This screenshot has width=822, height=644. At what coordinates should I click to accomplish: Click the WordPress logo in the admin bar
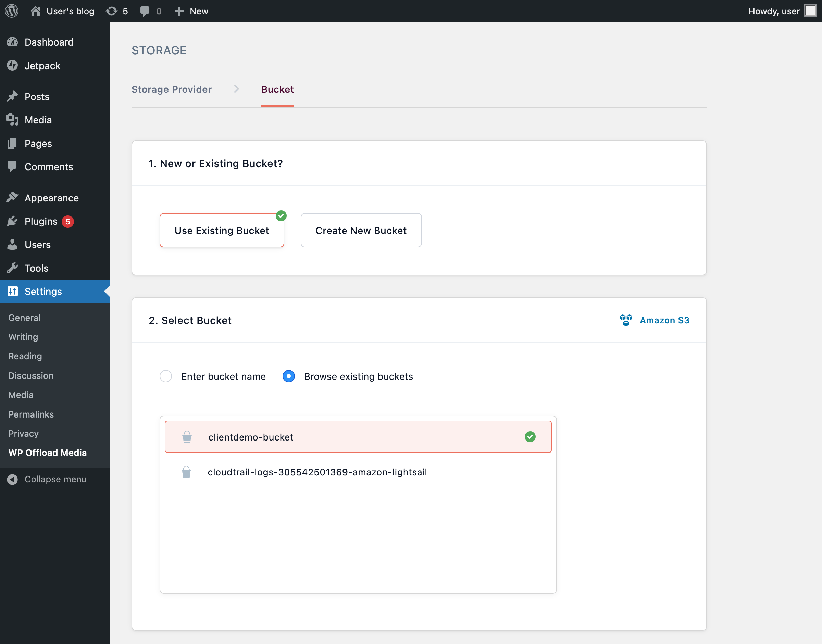[x=12, y=11]
